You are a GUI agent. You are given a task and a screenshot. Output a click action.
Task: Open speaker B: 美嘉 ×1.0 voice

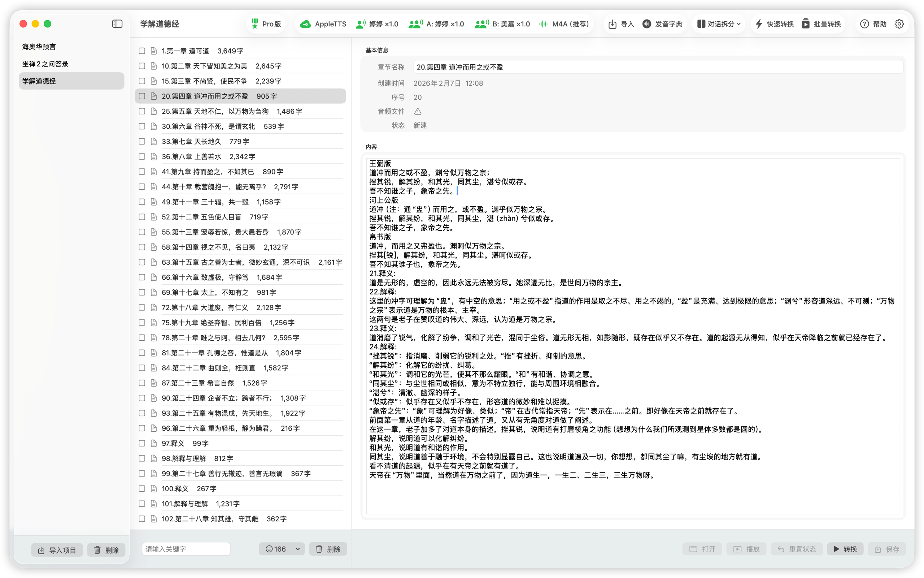coord(502,24)
